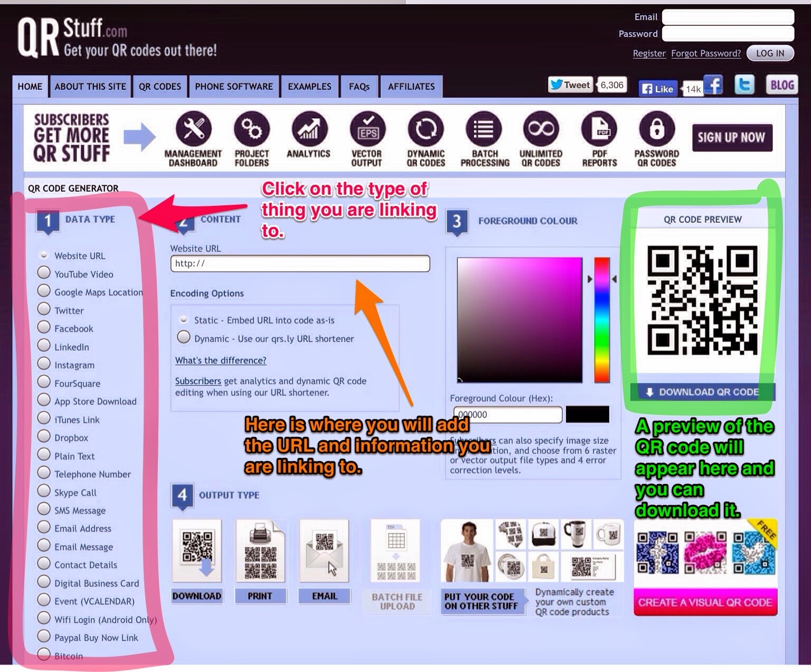Select the YouTube Video data type
The image size is (811, 672).
(x=44, y=273)
